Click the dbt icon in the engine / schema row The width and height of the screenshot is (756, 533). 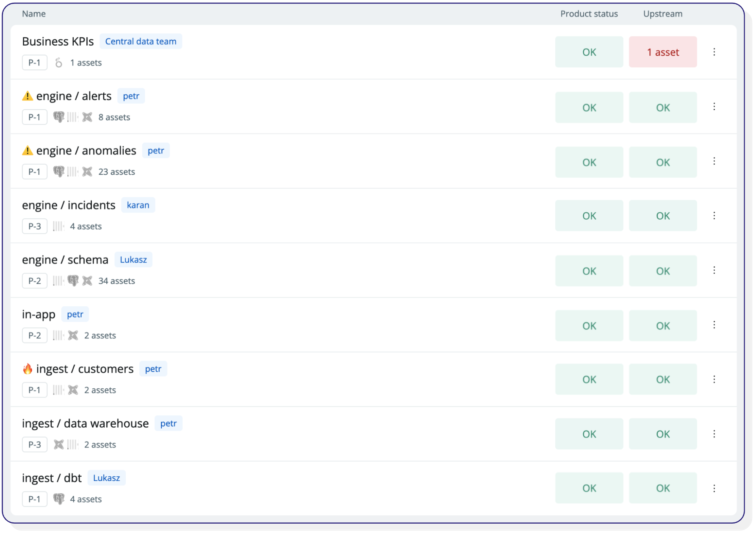tap(87, 281)
